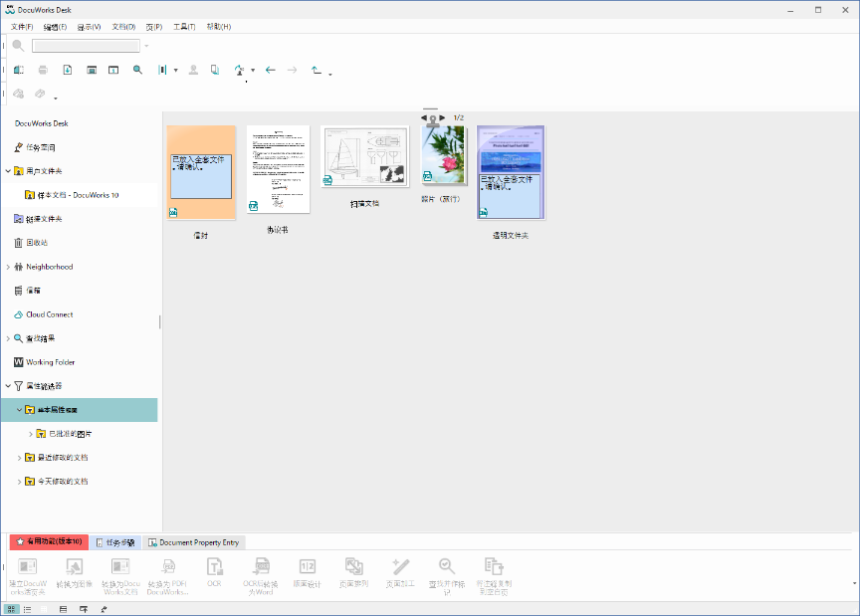860x616 pixels.
Task: Collapse the 用户文件夹 tree node
Action: (x=7, y=170)
